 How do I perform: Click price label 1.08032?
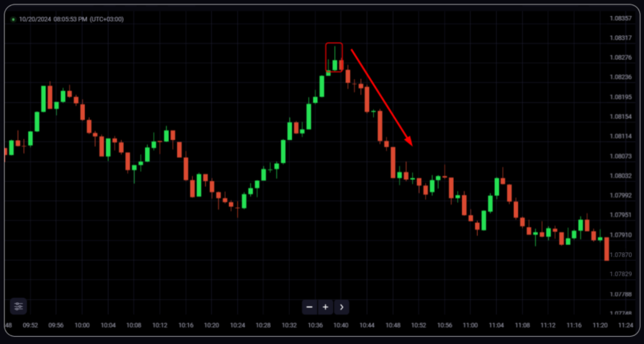(620, 176)
